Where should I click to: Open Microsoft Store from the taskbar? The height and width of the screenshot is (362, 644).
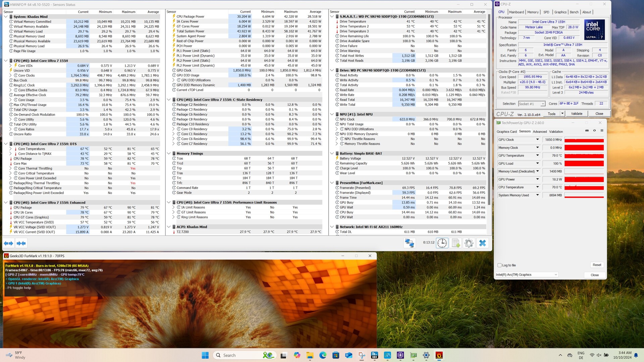coord(335,355)
